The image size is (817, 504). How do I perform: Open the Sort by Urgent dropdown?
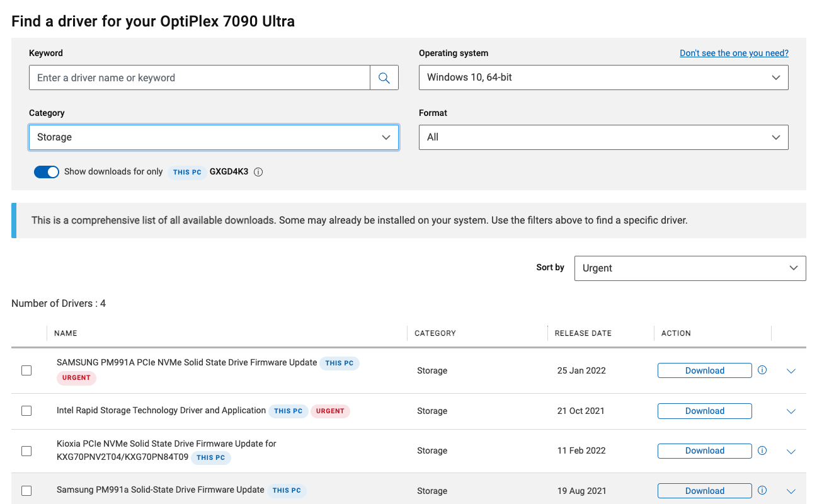point(690,268)
